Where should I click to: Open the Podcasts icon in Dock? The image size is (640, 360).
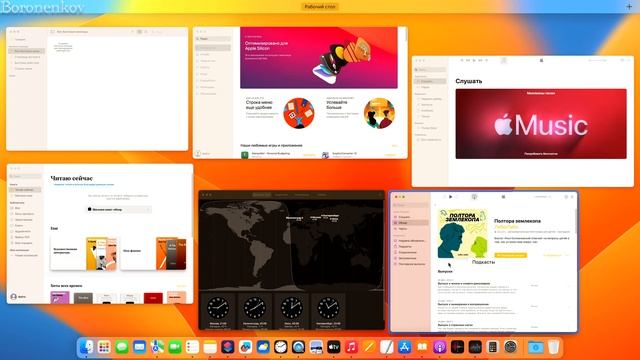[440, 347]
